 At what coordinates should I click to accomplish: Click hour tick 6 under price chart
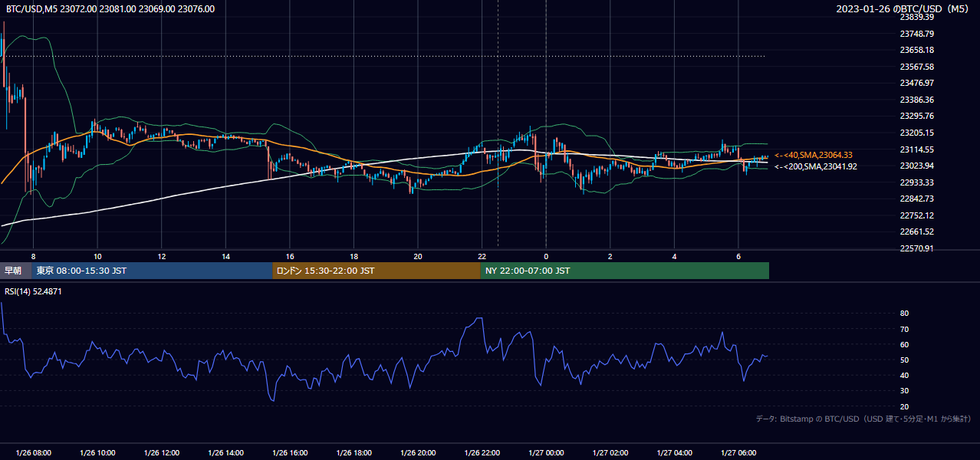coord(738,256)
